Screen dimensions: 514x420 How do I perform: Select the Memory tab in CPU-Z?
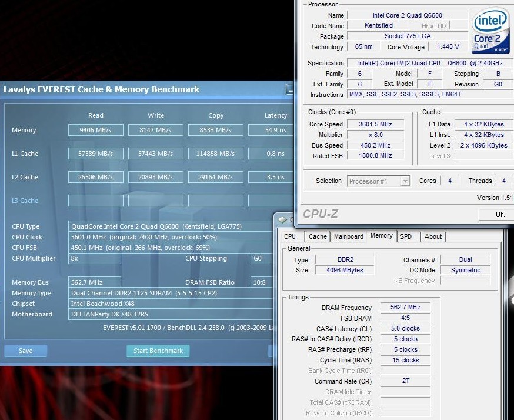click(381, 235)
